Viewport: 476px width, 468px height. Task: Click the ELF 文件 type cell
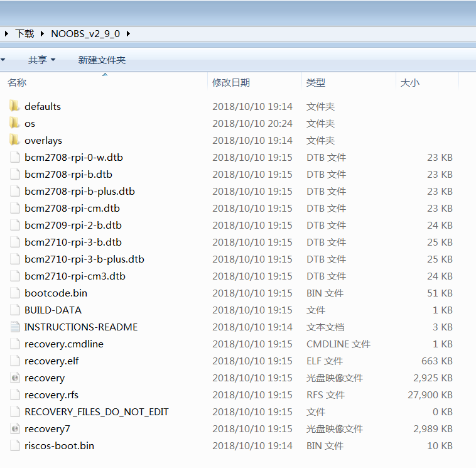tap(325, 361)
